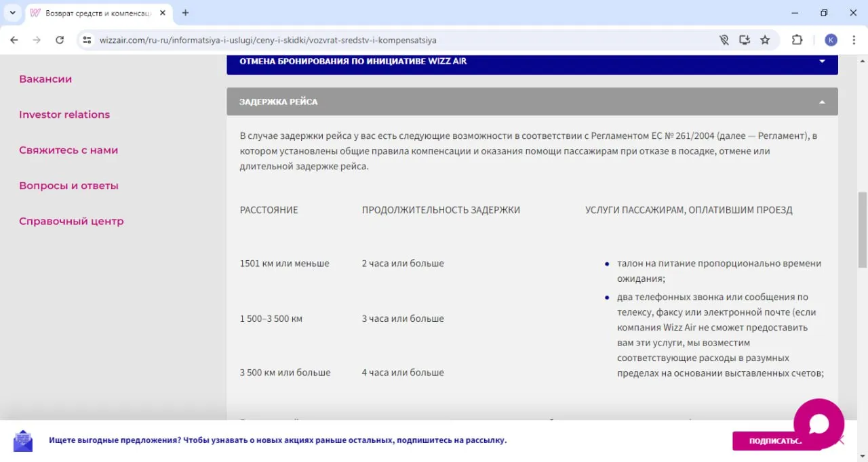Click the 1 500–3 500 км cell
This screenshot has height=462, width=868.
tap(271, 318)
